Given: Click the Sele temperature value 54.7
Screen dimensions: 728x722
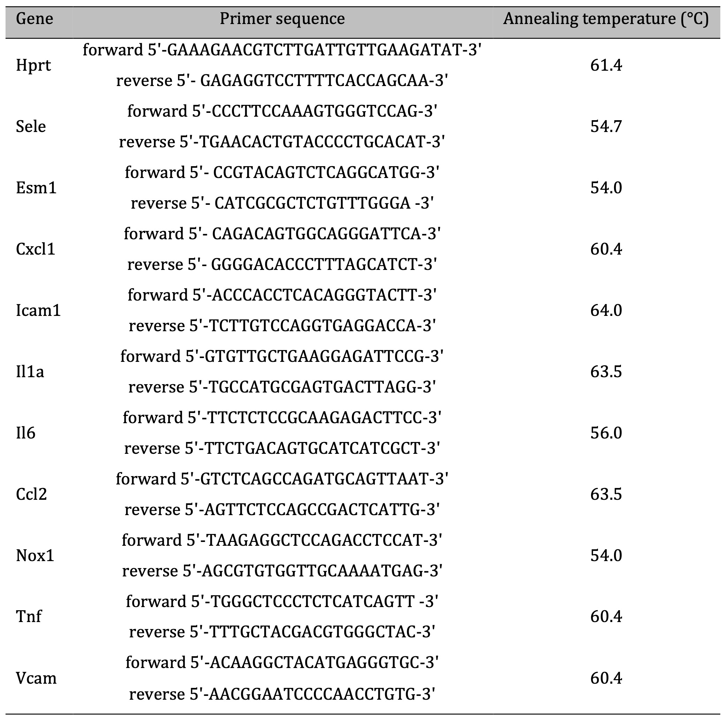Looking at the screenshot, I should [x=606, y=126].
